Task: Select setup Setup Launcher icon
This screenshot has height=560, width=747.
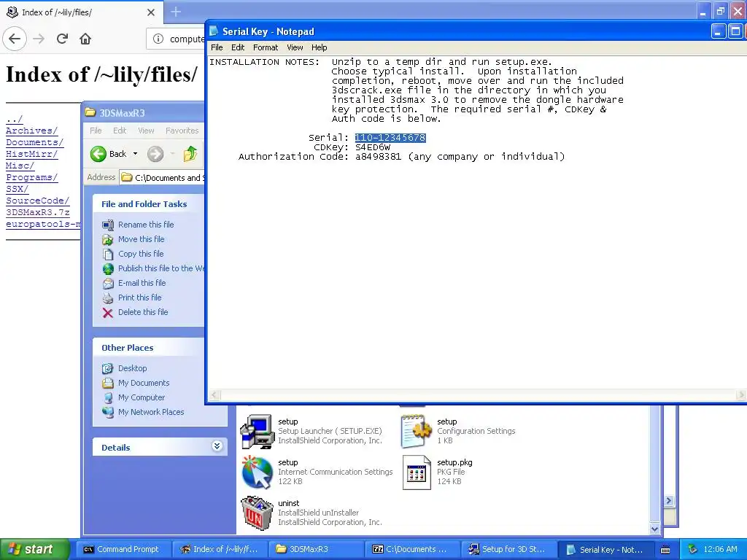Action: click(257, 432)
